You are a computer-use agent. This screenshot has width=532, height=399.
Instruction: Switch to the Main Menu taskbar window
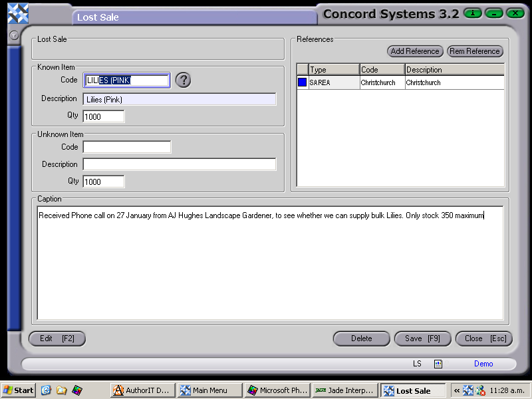[209, 390]
